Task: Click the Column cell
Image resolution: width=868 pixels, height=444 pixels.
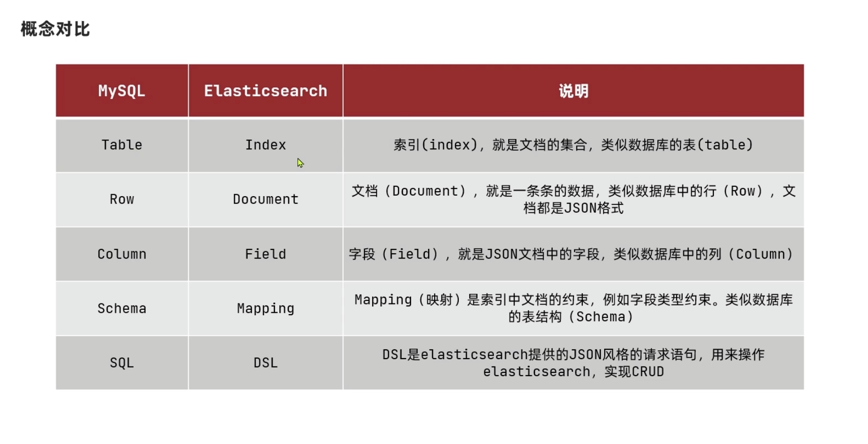Action: tap(121, 254)
